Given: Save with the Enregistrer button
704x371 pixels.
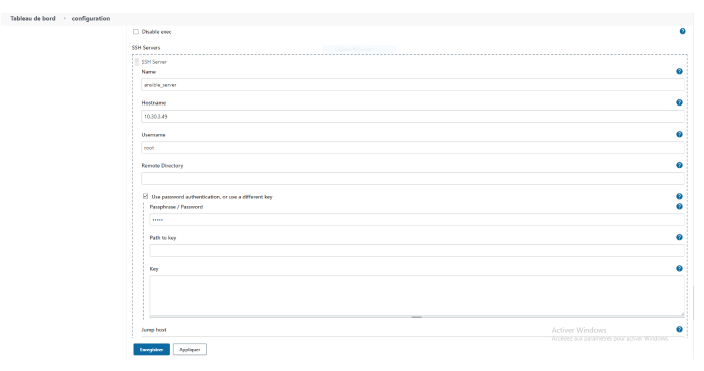Looking at the screenshot, I should (x=151, y=349).
